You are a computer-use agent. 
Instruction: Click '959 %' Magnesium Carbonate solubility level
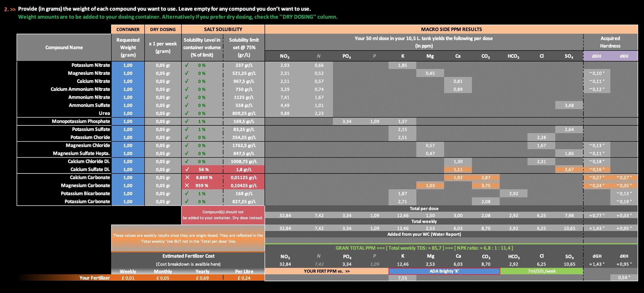coord(202,185)
